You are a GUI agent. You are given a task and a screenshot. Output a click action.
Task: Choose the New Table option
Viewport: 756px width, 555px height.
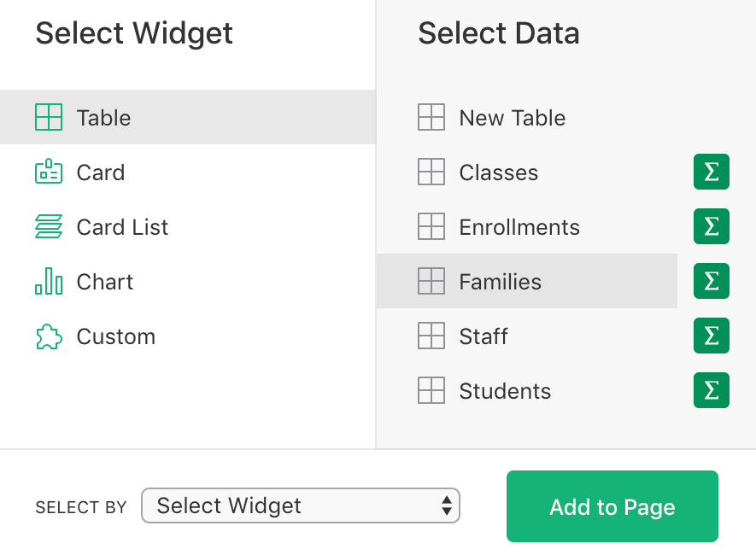(x=513, y=117)
